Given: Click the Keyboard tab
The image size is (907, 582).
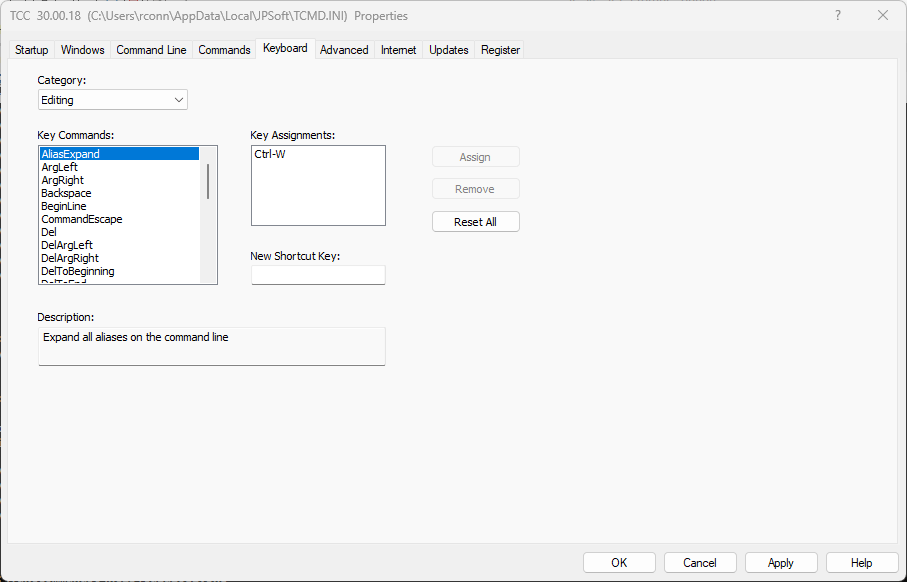Looking at the screenshot, I should (285, 48).
